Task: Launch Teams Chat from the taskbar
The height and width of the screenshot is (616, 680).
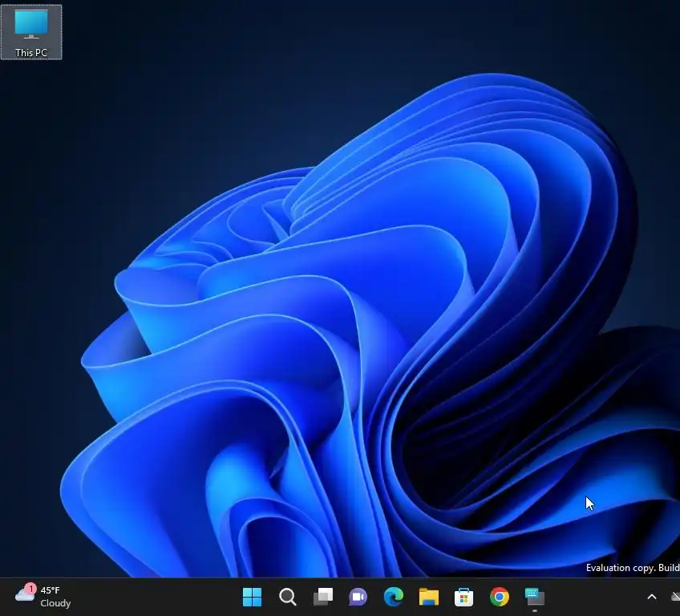Action: (x=358, y=598)
